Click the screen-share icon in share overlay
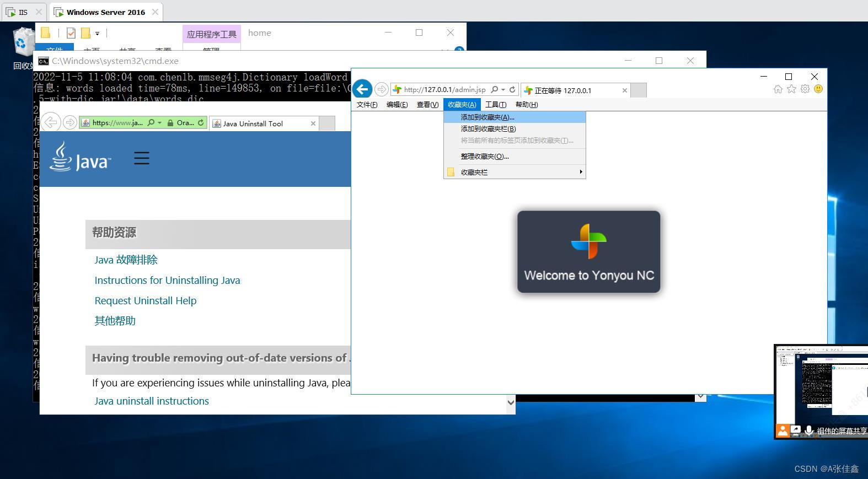The image size is (868, 479). pos(796,430)
